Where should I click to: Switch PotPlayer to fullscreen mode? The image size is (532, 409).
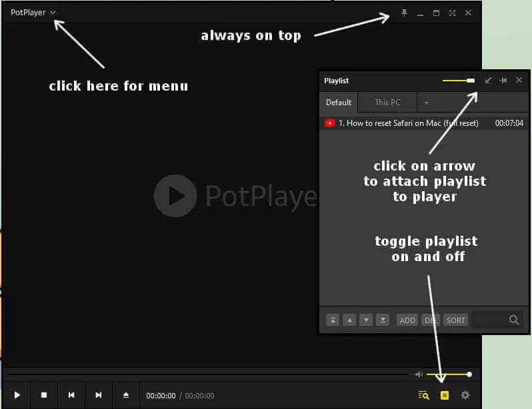coord(452,13)
